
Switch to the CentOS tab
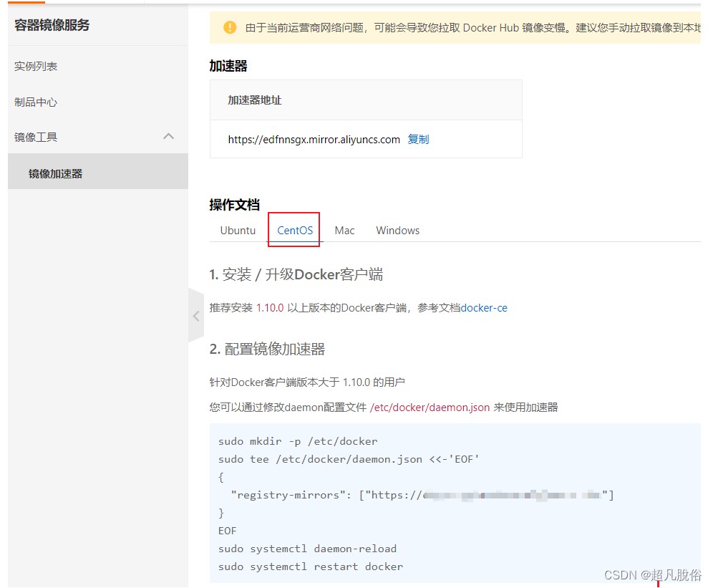[295, 231]
